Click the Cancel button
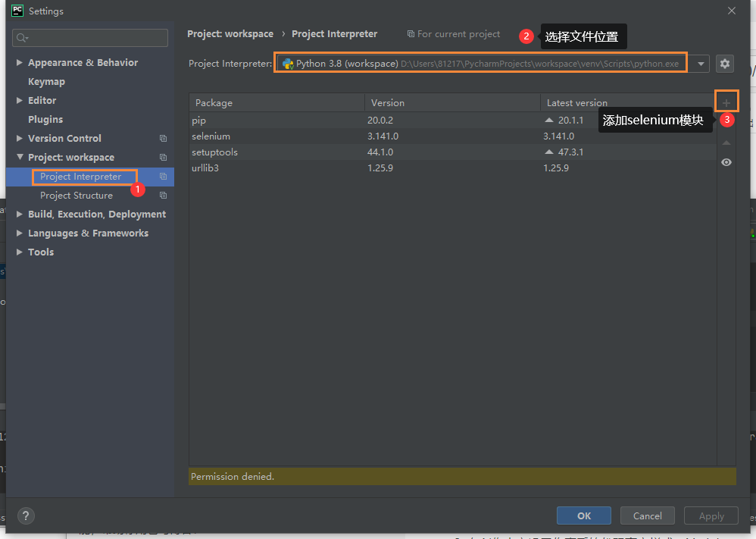 click(647, 515)
